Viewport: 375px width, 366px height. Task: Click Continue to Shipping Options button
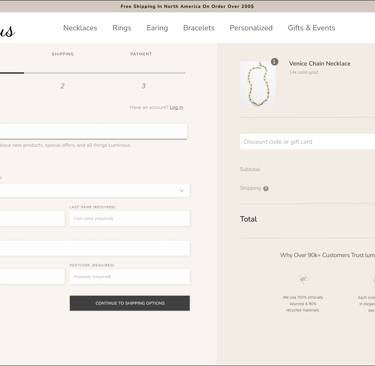130,303
